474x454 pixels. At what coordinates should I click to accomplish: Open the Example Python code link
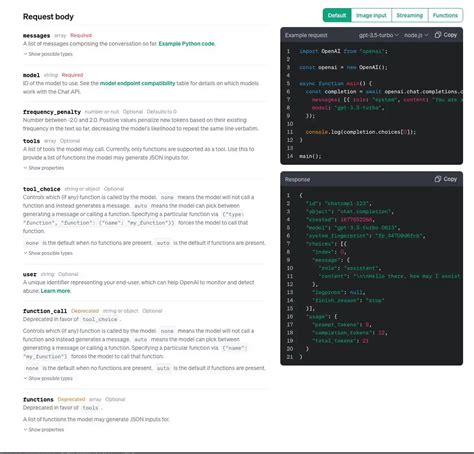point(187,44)
